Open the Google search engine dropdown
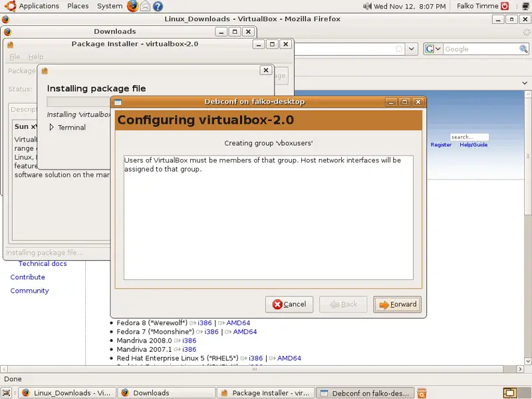This screenshot has height=399, width=532. pyautogui.click(x=433, y=49)
